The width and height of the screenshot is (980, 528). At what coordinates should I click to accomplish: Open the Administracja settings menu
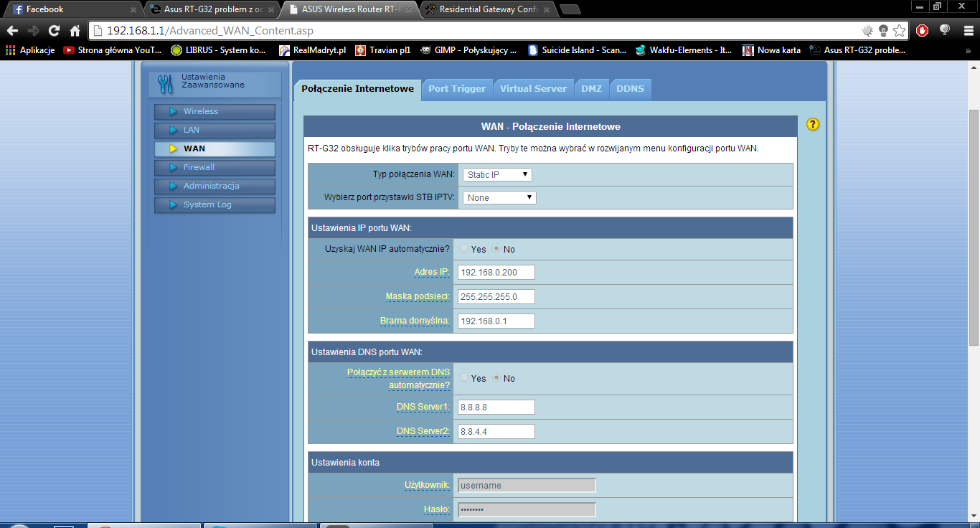pyautogui.click(x=215, y=186)
